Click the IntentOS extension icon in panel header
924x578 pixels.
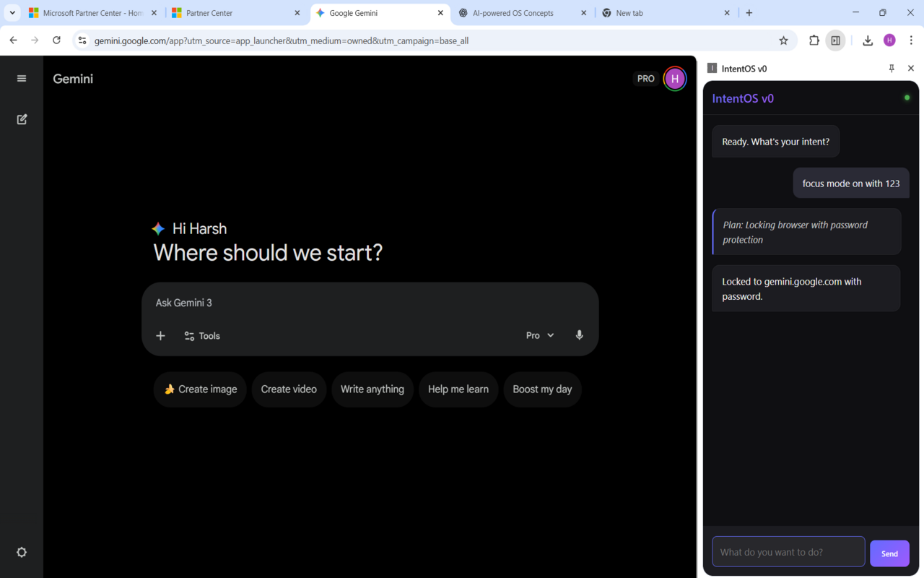(x=712, y=68)
